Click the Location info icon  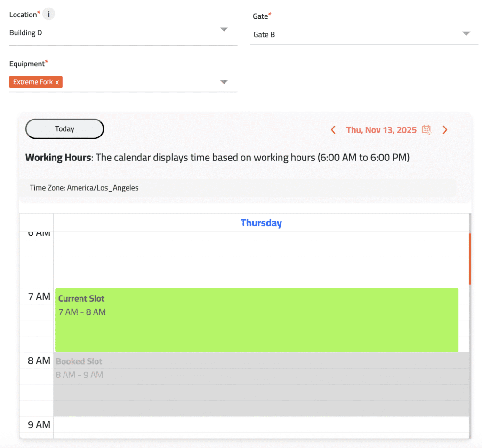pyautogui.click(x=48, y=14)
